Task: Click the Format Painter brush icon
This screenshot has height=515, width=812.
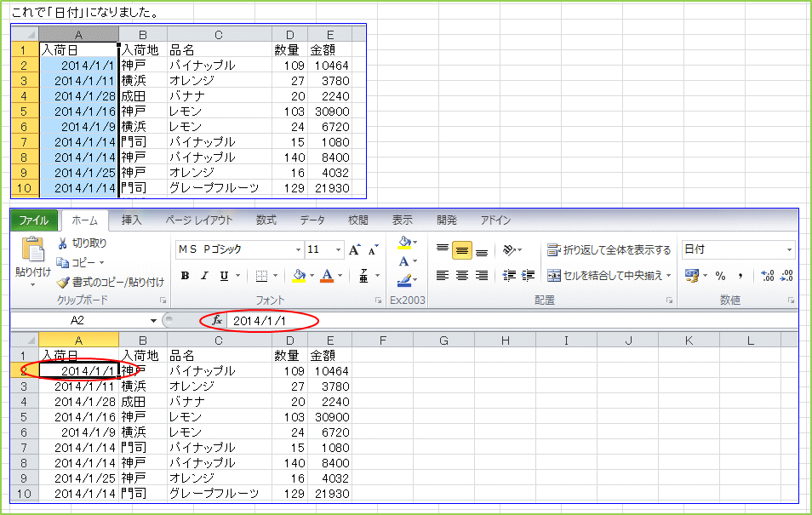Action: (62, 283)
